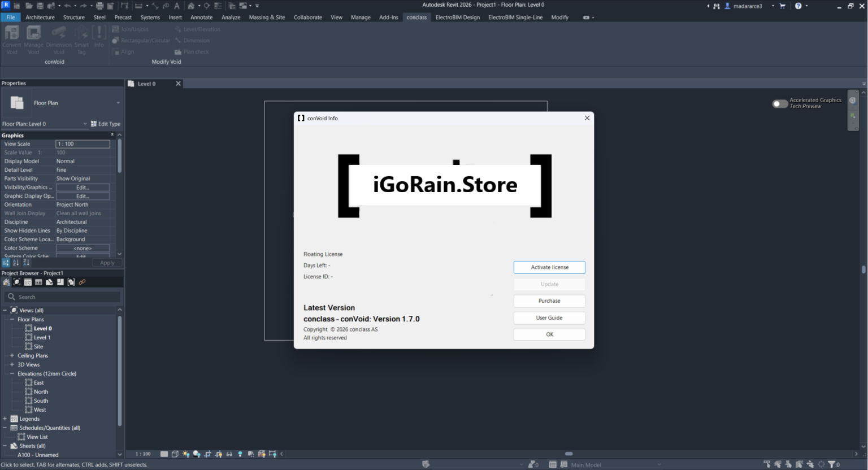Click the shopping cart icon in title bar

(x=783, y=6)
